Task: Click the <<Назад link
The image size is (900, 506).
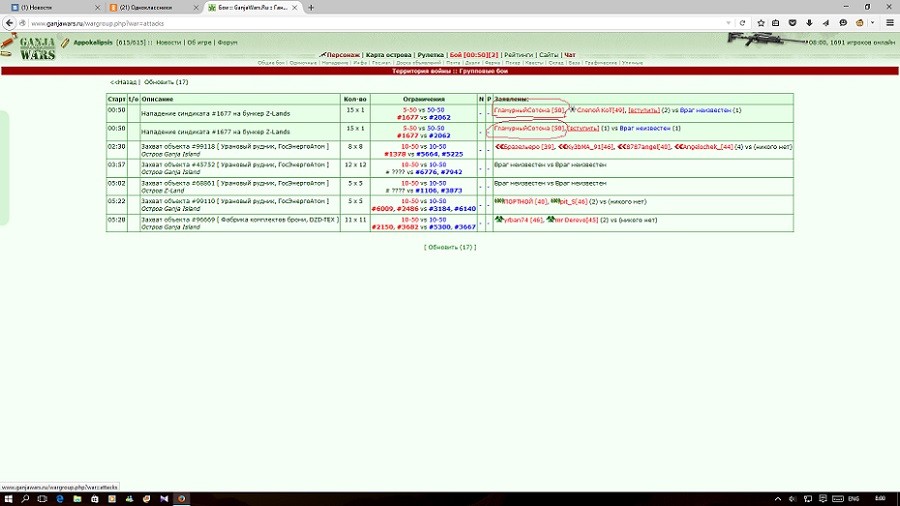Action: point(123,82)
